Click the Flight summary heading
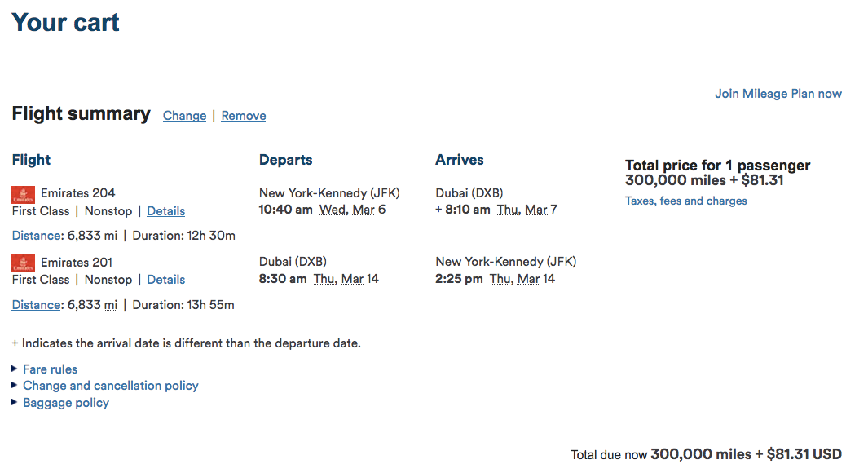The image size is (868, 473). [81, 114]
